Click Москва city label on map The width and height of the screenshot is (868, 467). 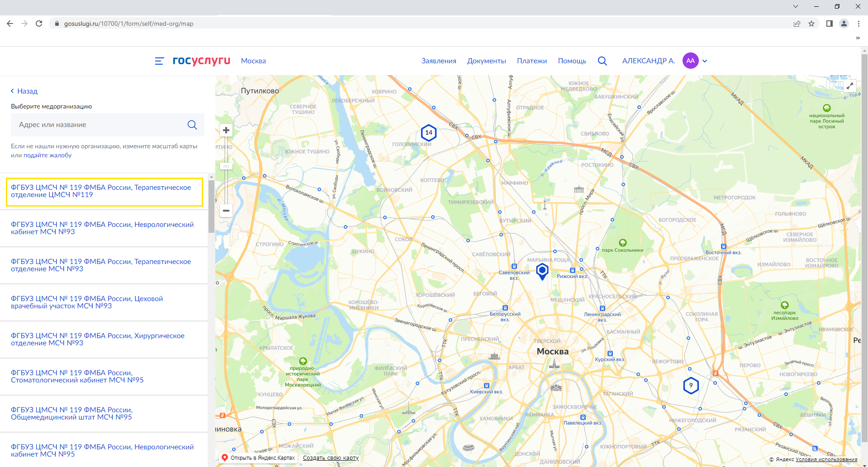[x=552, y=351]
